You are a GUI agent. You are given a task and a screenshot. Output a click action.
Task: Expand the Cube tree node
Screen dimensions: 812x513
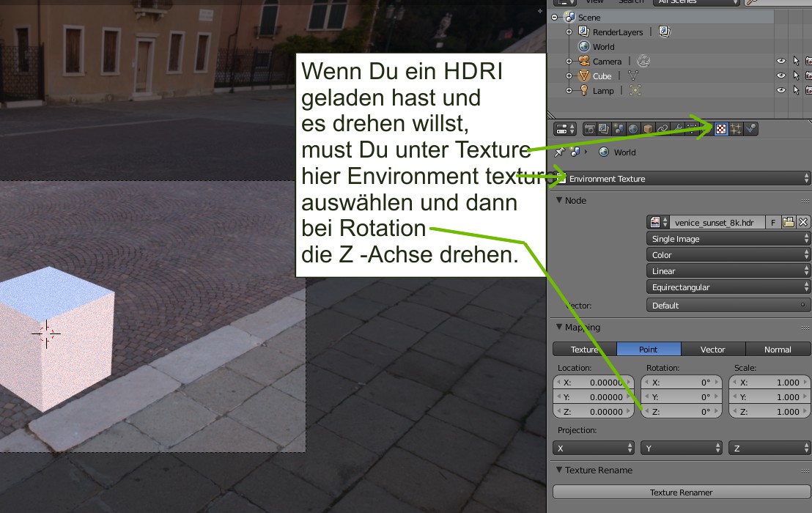(x=569, y=75)
